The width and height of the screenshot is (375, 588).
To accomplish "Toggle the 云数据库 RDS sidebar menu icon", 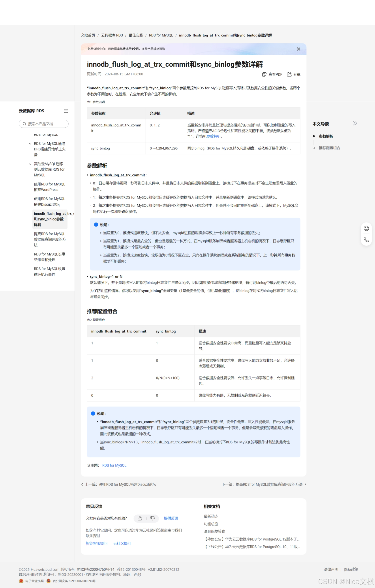I will pos(66,111).
